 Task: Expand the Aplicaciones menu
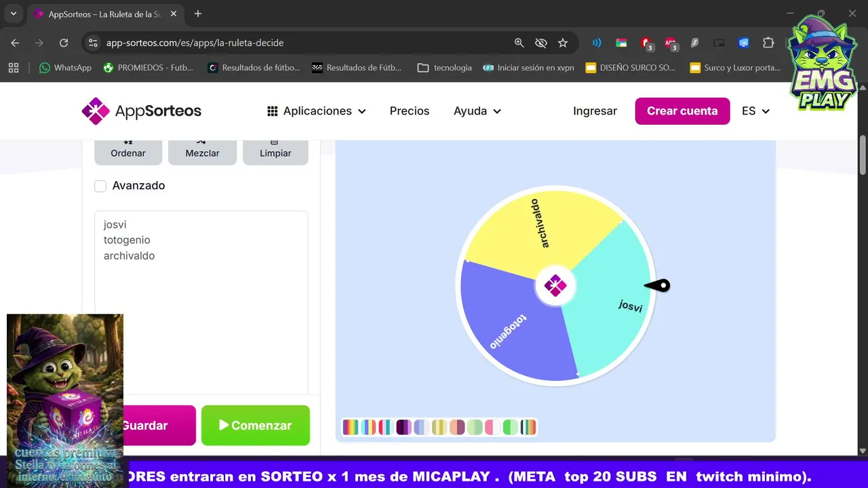317,111
